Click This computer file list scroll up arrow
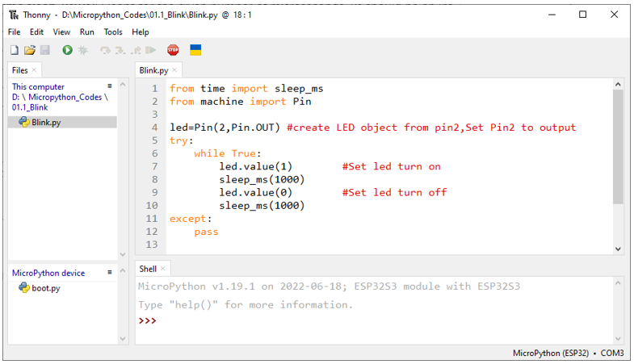The width and height of the screenshot is (634, 364). 123,85
